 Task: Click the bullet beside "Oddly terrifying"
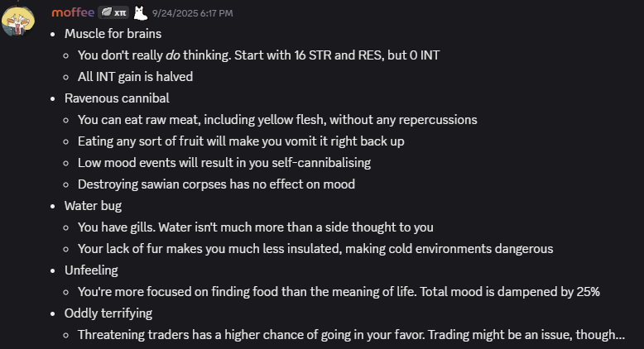[53, 313]
